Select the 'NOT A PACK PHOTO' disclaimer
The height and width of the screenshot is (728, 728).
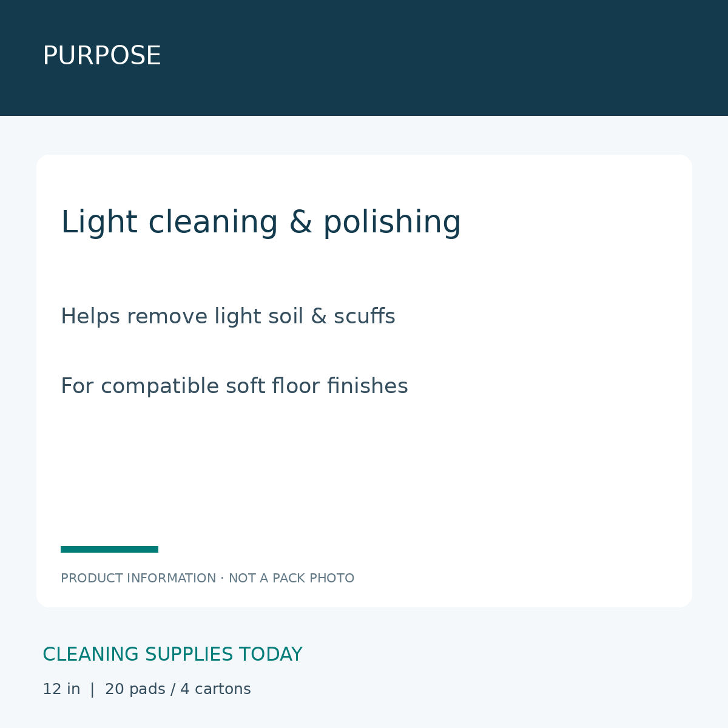pyautogui.click(x=291, y=578)
